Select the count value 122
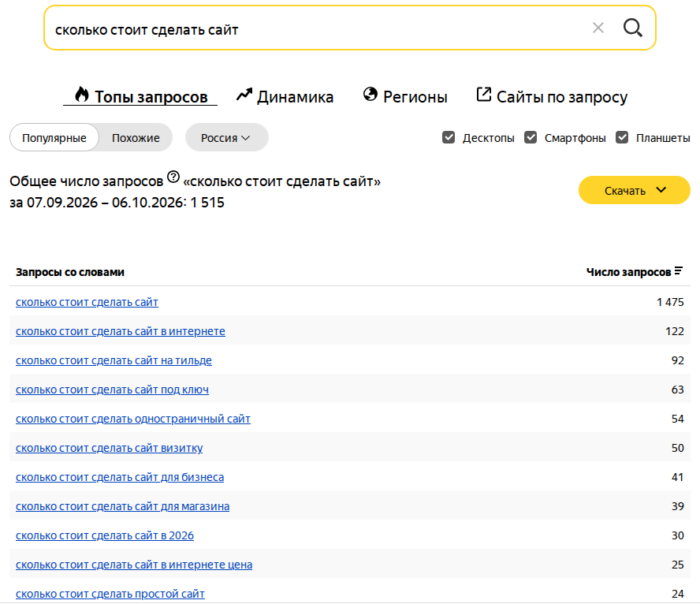 675,331
